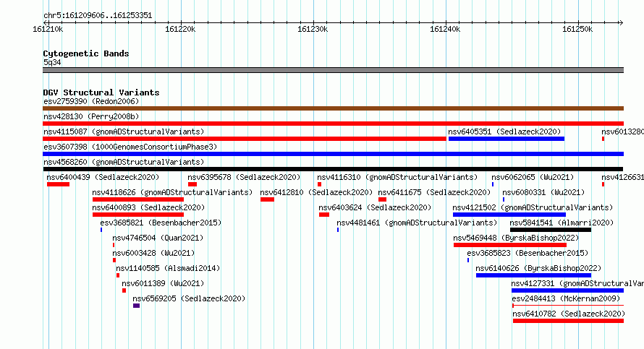Image resolution: width=644 pixels, height=349 pixels.
Task: Open nsv5841541 (Almarri2020) label
Action: pyautogui.click(x=562, y=223)
